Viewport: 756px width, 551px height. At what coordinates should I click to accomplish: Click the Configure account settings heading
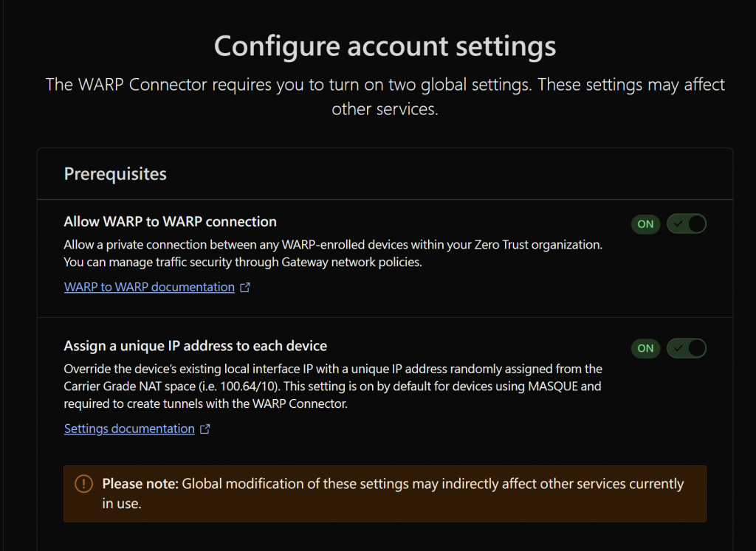[385, 46]
